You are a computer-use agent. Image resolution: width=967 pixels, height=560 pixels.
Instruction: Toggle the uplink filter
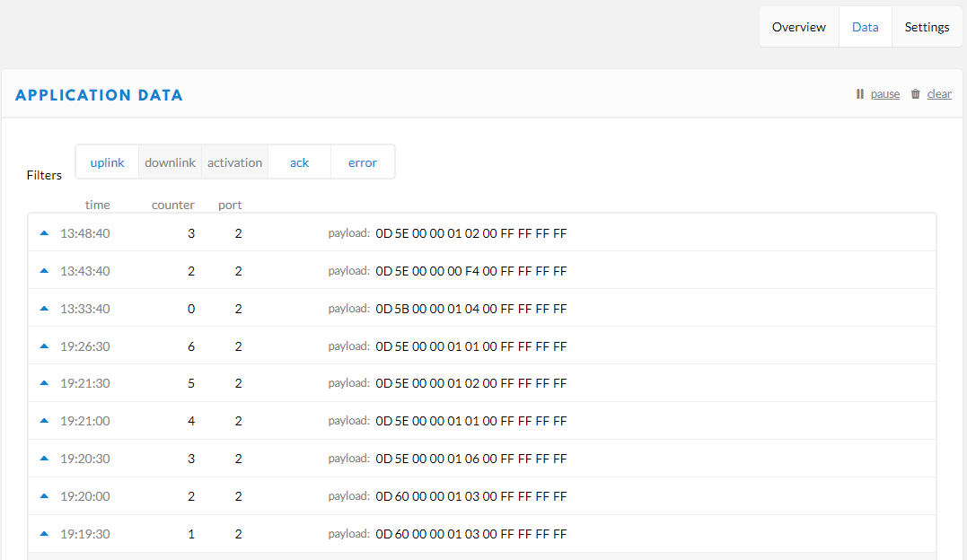(107, 162)
